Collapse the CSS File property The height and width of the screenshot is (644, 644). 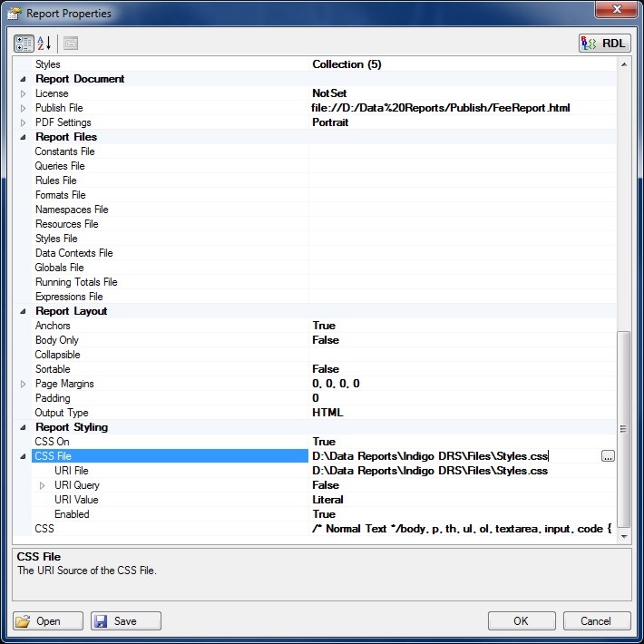23,456
